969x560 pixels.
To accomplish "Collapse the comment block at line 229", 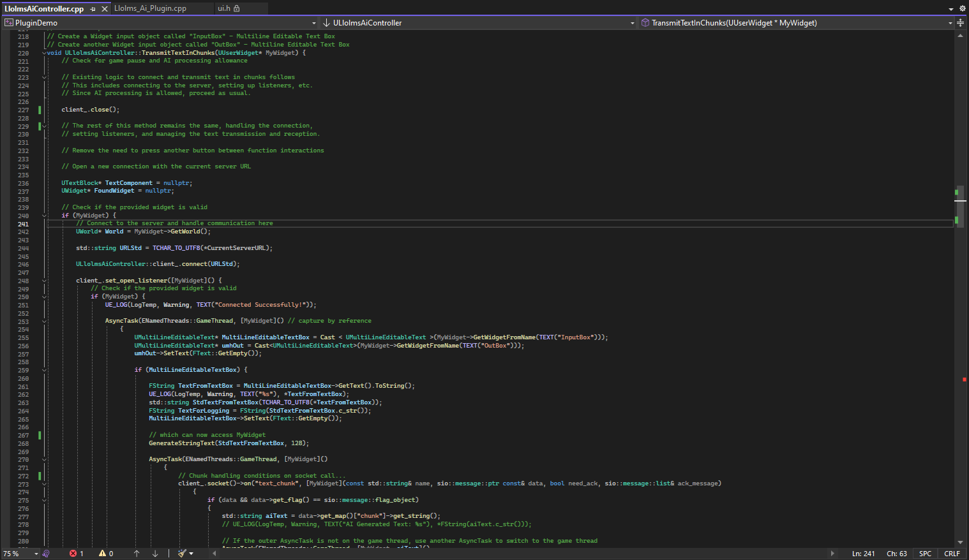I will [44, 126].
